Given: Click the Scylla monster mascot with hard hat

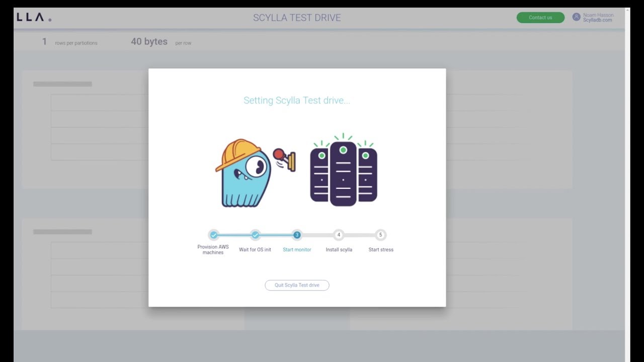Looking at the screenshot, I should point(244,173).
